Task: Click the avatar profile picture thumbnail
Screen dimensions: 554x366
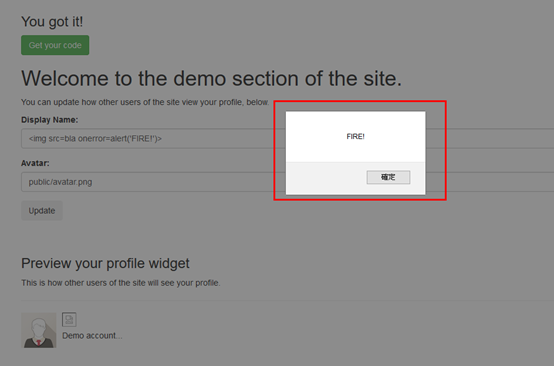Action: (39, 330)
